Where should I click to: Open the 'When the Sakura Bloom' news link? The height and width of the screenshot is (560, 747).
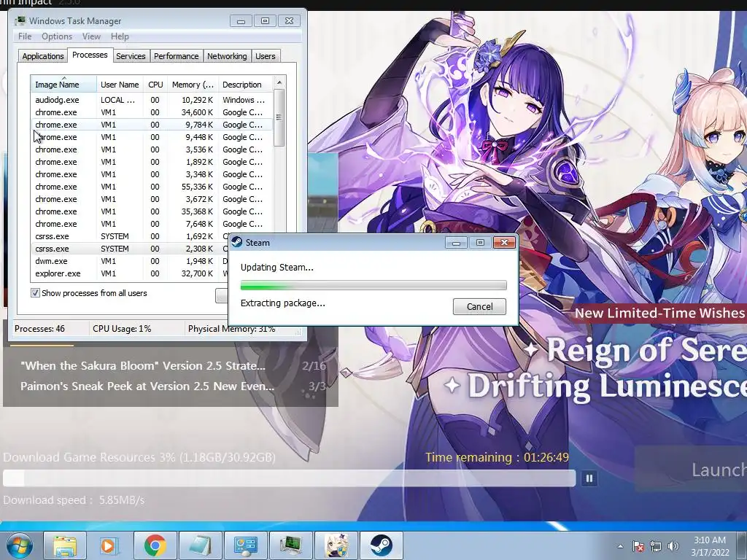point(143,366)
